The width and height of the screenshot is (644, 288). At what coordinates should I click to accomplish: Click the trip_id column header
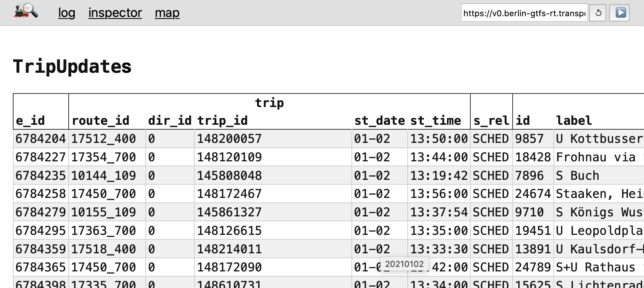click(x=223, y=121)
